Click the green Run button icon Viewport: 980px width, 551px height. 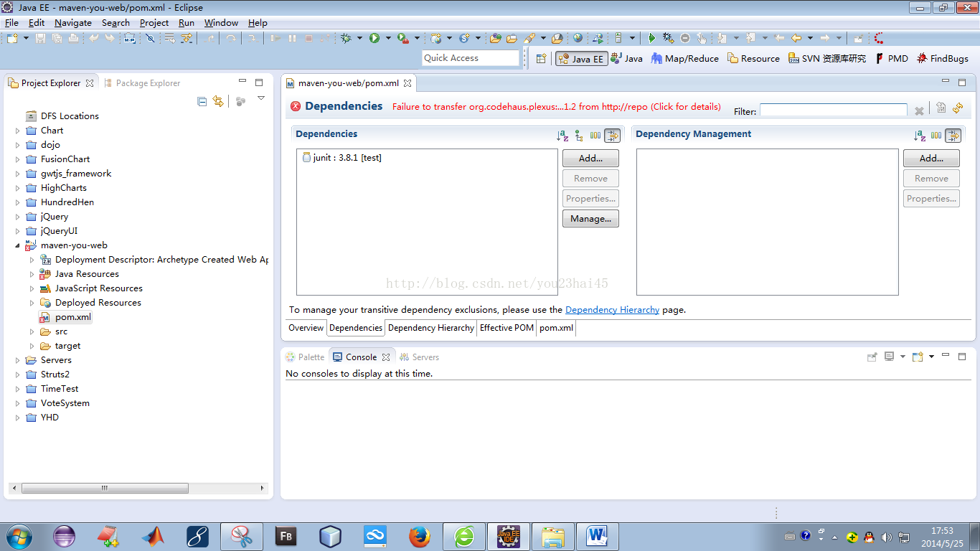374,38
